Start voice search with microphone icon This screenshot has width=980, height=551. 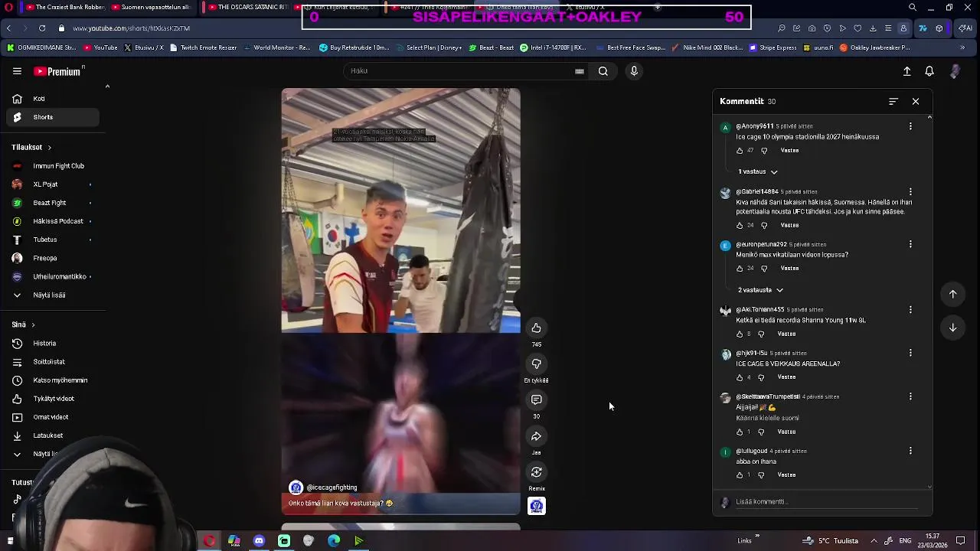[x=634, y=71]
